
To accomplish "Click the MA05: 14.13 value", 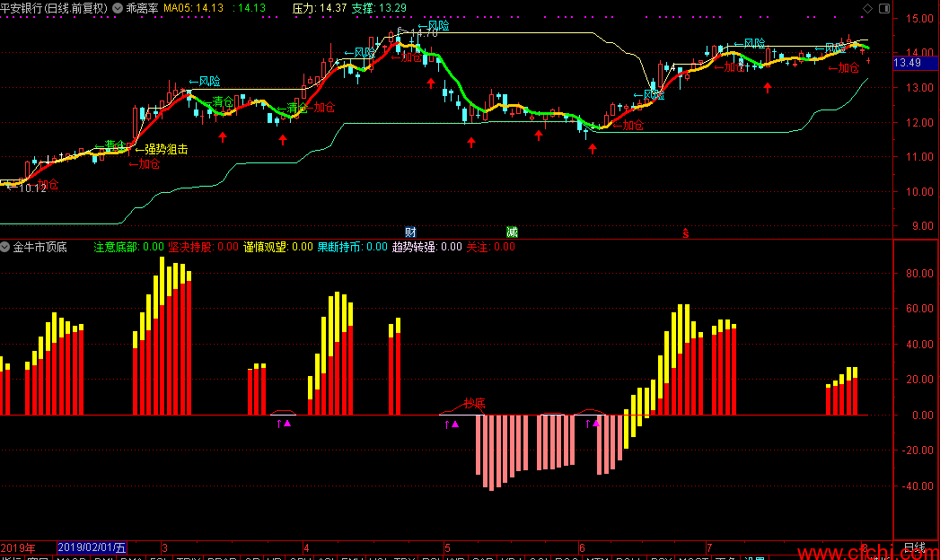I will coord(193,8).
